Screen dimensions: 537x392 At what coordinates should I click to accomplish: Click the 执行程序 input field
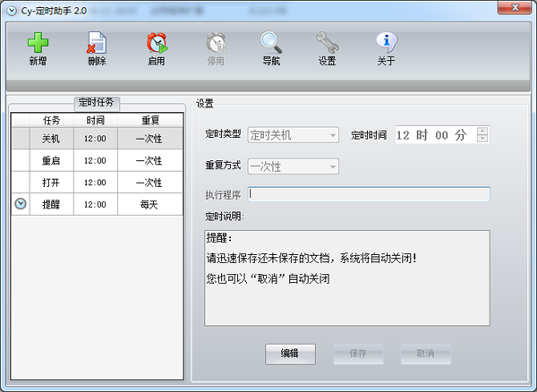369,194
